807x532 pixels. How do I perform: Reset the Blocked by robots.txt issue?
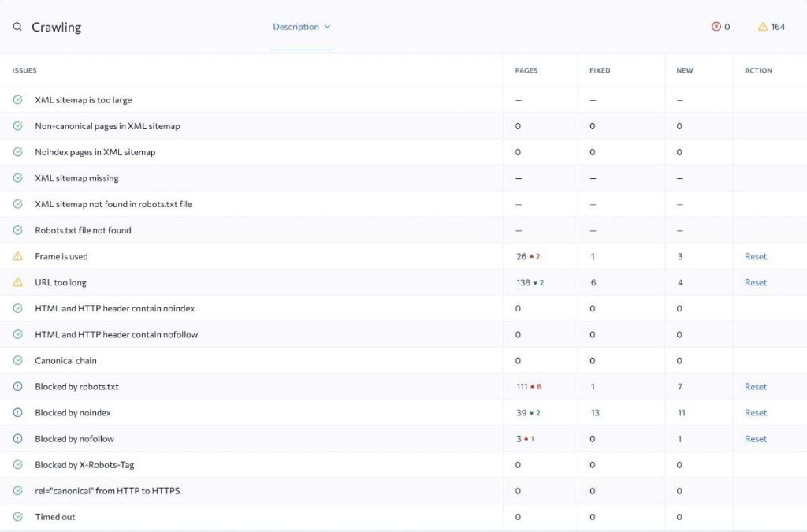click(755, 387)
